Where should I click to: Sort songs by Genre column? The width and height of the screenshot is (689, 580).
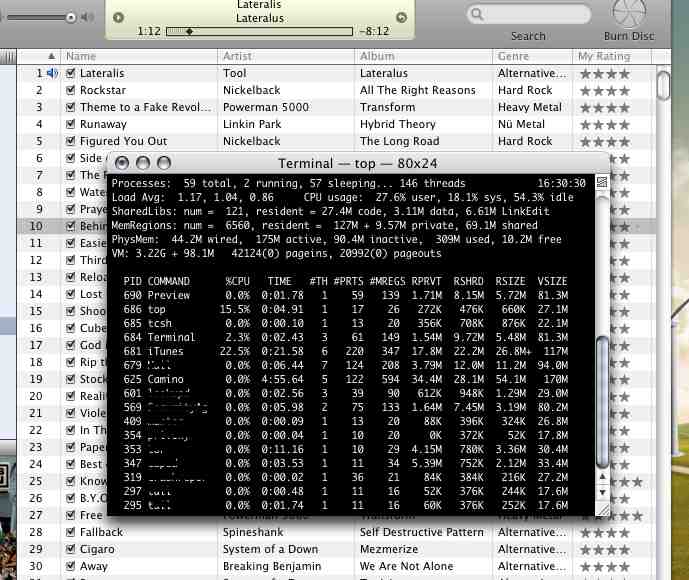pyautogui.click(x=532, y=56)
